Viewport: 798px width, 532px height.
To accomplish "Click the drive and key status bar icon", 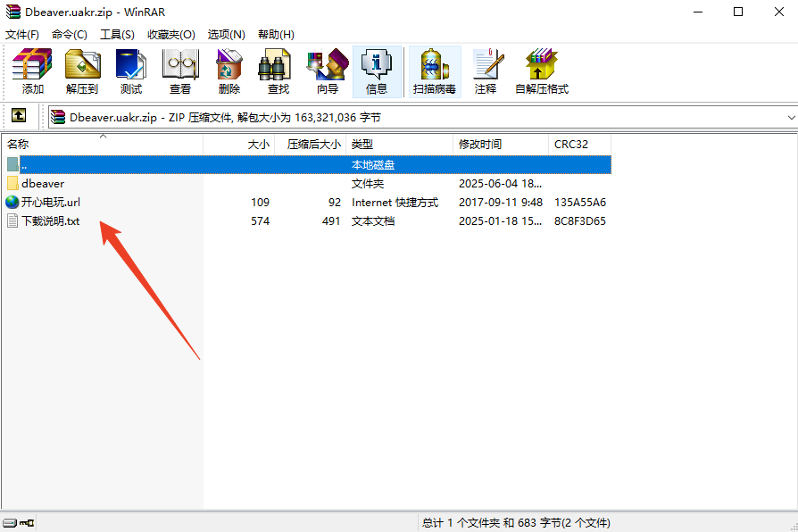I will click(18, 523).
